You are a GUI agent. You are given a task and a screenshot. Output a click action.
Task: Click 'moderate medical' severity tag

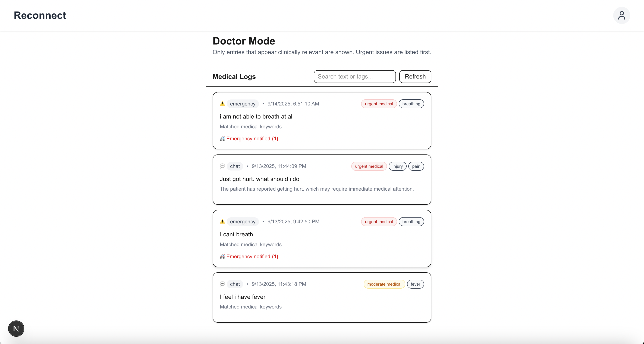(x=384, y=284)
